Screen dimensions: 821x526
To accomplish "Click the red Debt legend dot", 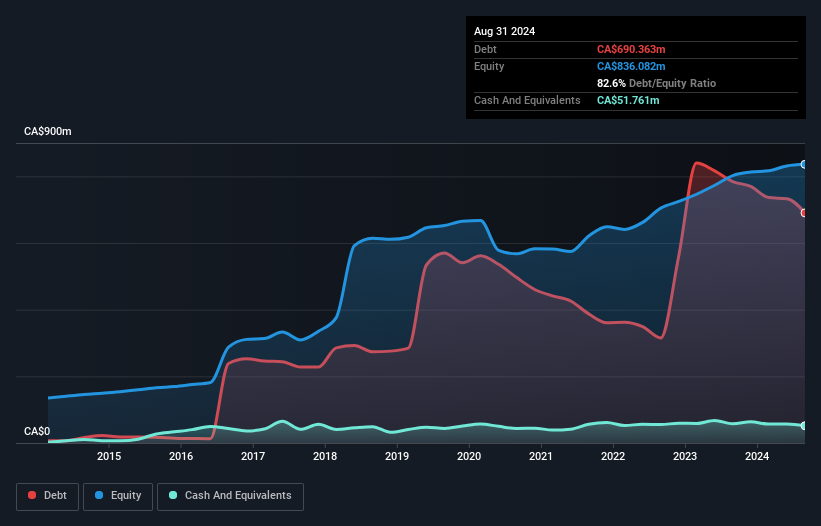I will [x=32, y=495].
